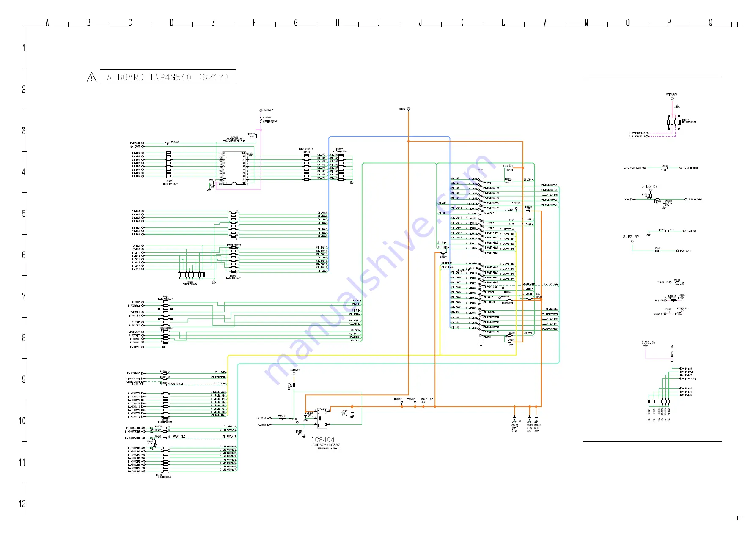Image resolution: width=756 pixels, height=534 pixels.
Task: Click row number 1 in the left ruler
Action: pos(24,48)
